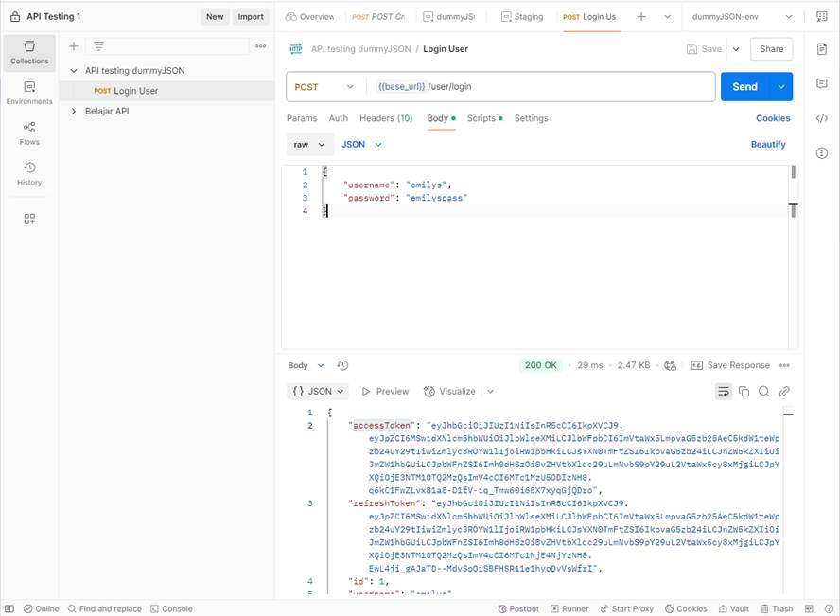Open the raw body type dropdown
The height and width of the screenshot is (616, 840).
310,145
